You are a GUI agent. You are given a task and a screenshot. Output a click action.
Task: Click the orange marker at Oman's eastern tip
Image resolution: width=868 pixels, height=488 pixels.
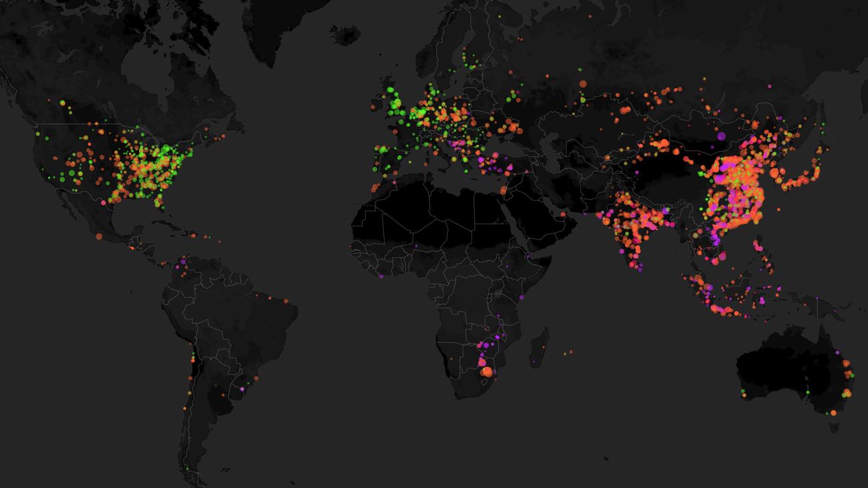(x=564, y=214)
